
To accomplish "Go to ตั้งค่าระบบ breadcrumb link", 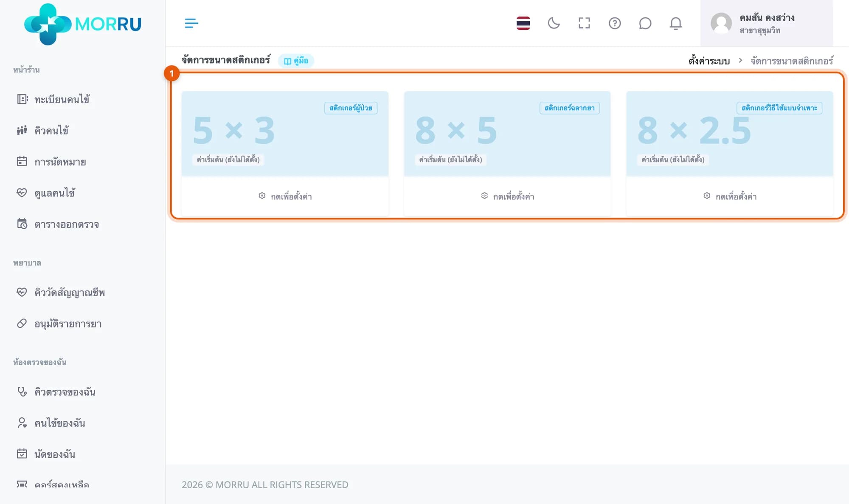I will pos(709,61).
